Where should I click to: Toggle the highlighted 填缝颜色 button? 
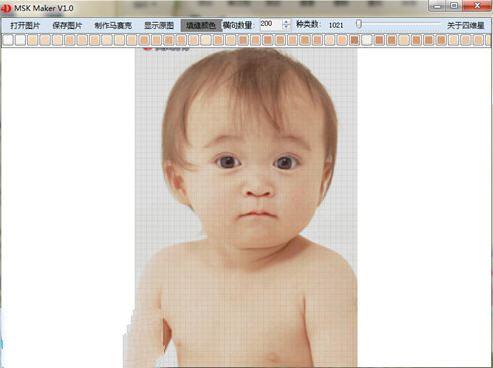[x=201, y=25]
